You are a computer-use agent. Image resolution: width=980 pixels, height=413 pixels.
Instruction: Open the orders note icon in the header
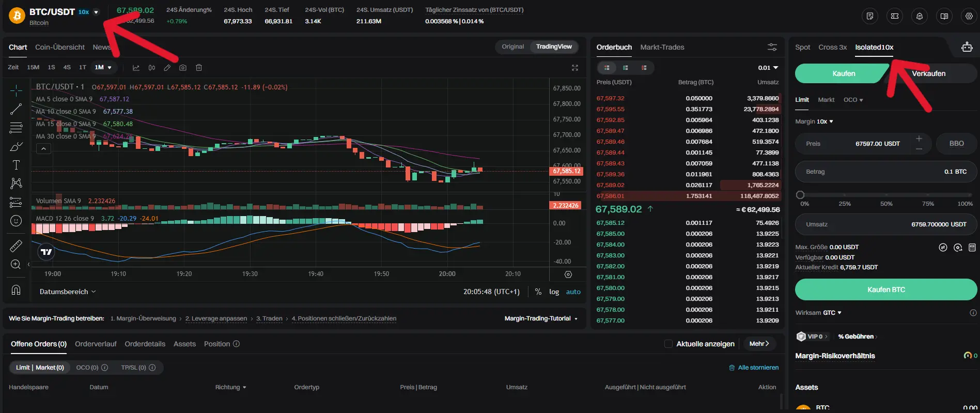point(870,16)
